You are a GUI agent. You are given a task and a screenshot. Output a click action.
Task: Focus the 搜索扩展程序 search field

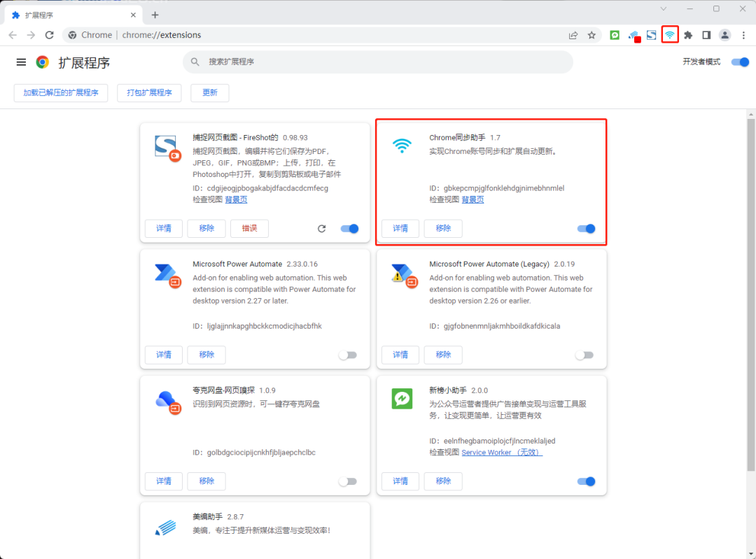click(x=378, y=62)
